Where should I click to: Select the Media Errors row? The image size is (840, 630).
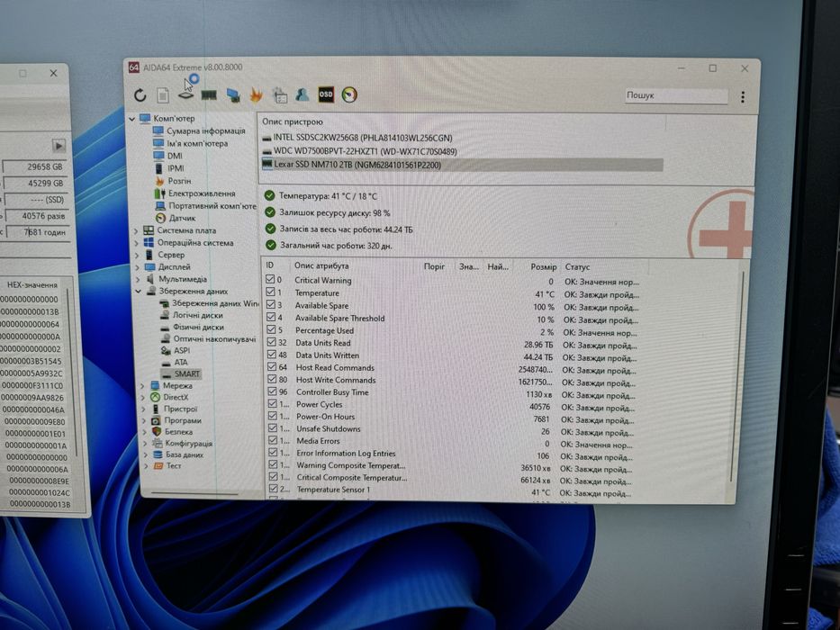tap(450, 441)
